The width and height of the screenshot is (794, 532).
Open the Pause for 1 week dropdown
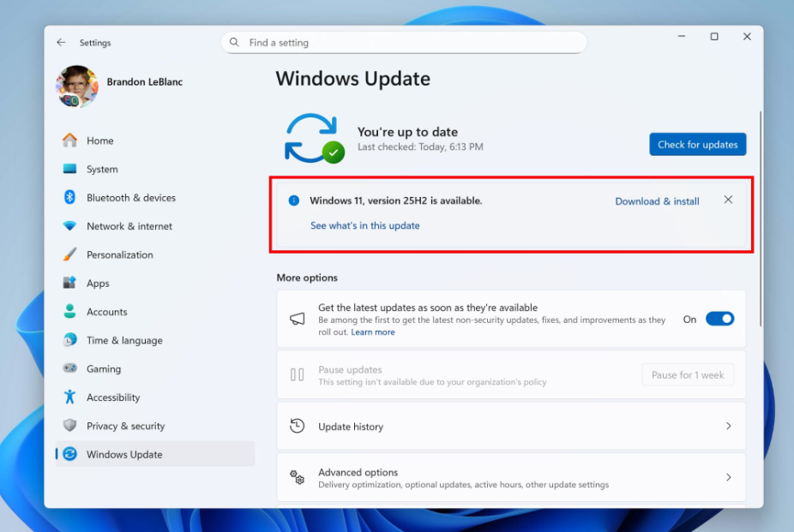(x=687, y=375)
